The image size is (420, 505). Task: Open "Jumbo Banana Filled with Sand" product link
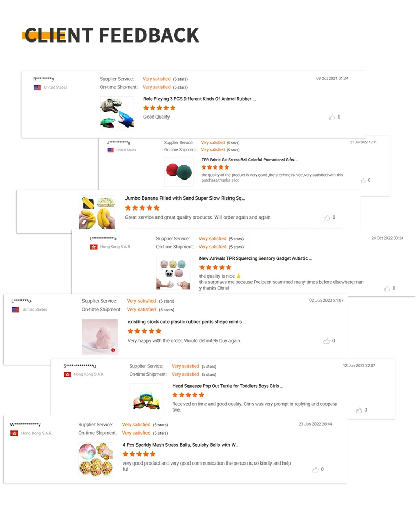(185, 198)
